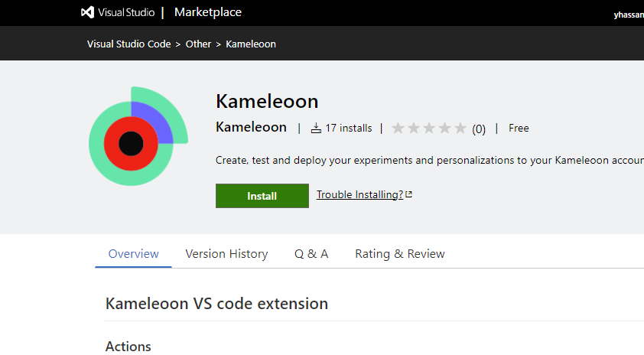
Task: Click the Visual Studio logo icon
Action: (88, 12)
